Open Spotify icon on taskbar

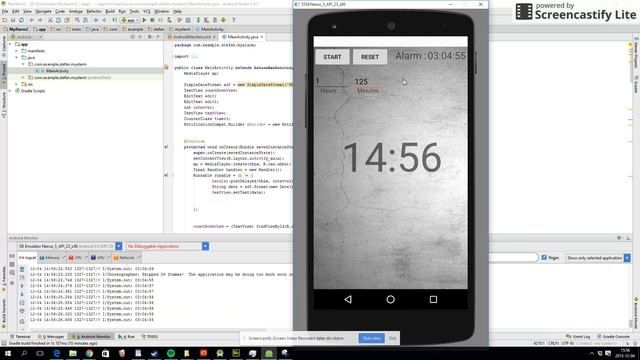pyautogui.click(x=171, y=353)
